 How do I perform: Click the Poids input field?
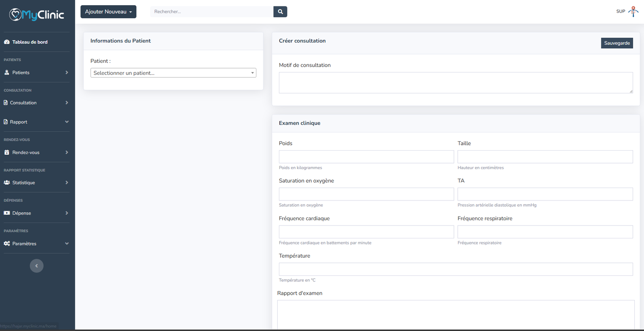(366, 157)
